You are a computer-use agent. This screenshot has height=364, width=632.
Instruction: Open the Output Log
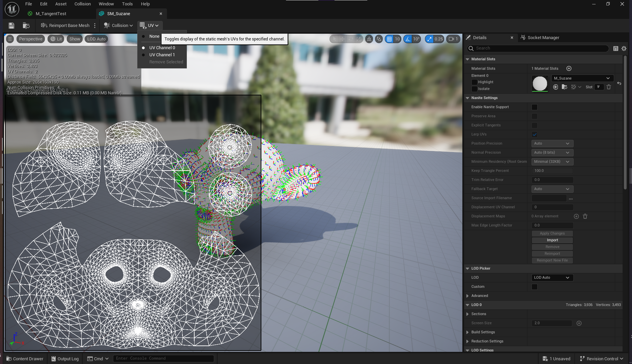(65, 359)
